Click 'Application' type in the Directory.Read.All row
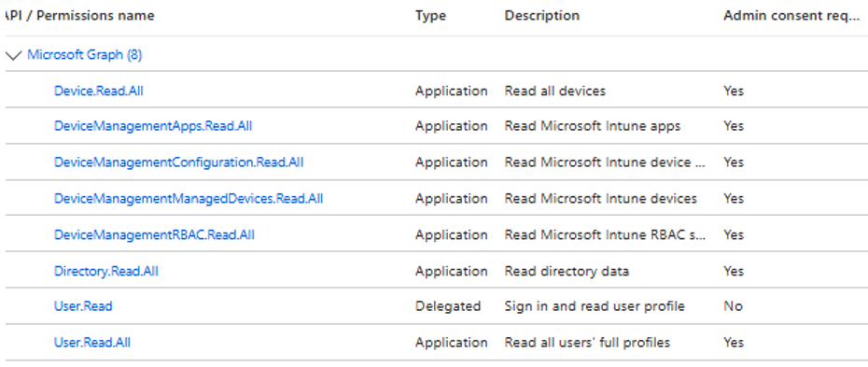 452,271
